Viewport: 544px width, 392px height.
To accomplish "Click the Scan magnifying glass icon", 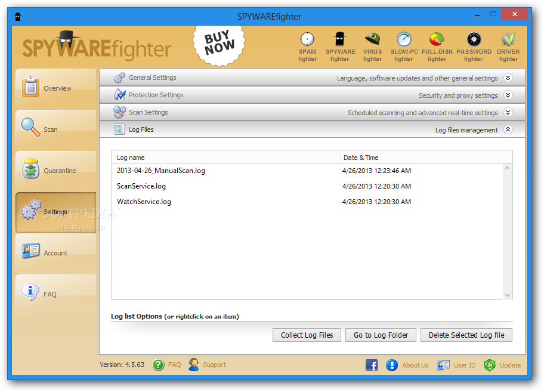I will point(30,128).
